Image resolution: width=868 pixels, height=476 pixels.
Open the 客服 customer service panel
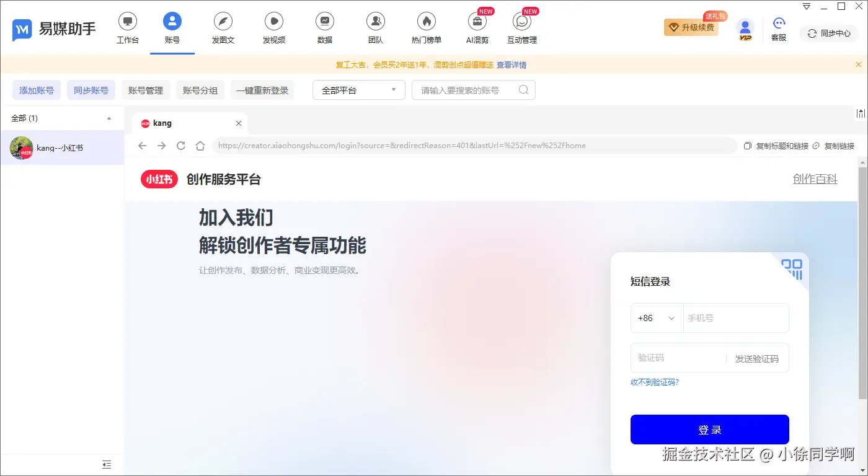pyautogui.click(x=778, y=29)
